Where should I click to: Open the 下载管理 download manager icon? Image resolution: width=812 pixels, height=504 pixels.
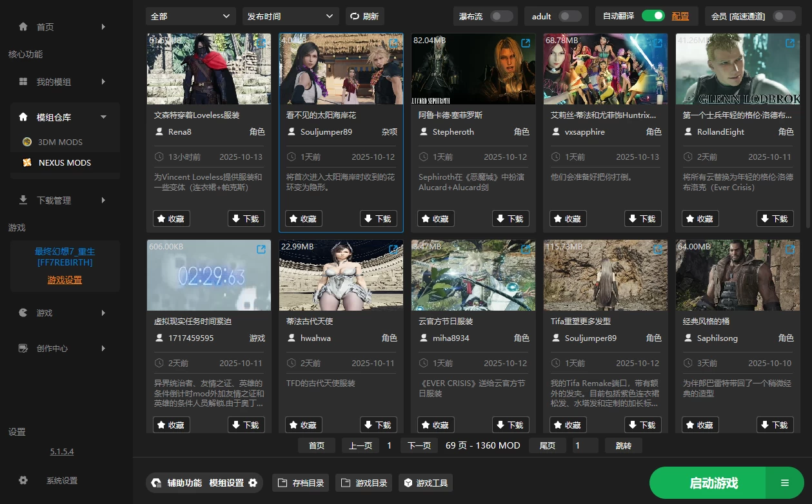pos(24,200)
